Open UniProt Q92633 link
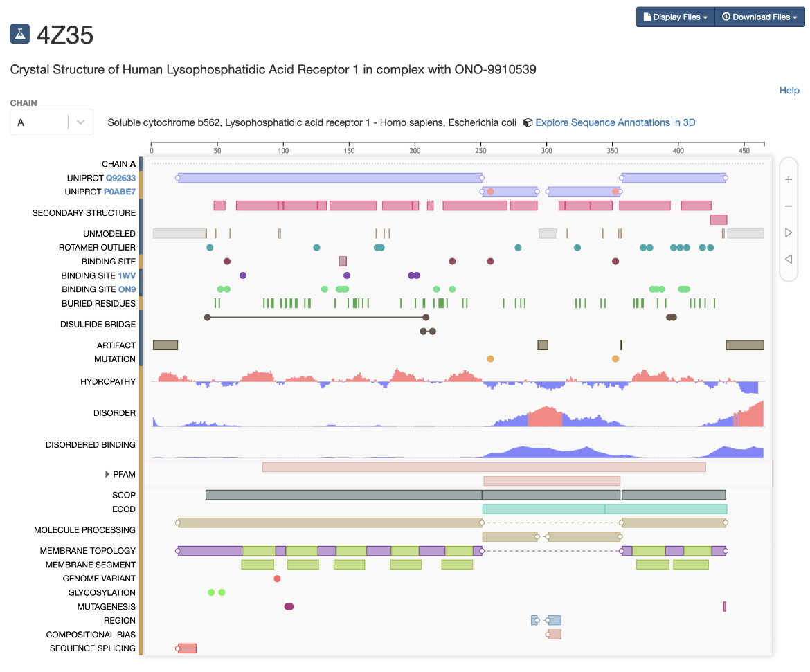 click(120, 178)
